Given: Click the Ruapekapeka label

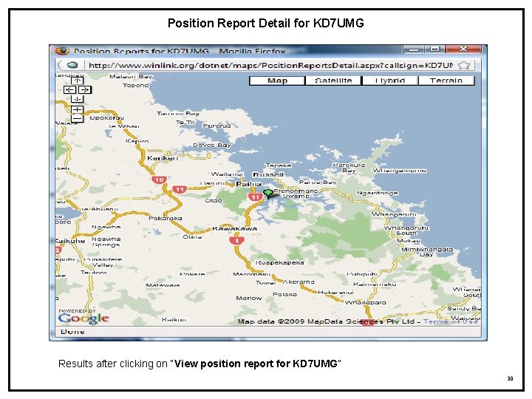Looking at the screenshot, I should tap(279, 262).
